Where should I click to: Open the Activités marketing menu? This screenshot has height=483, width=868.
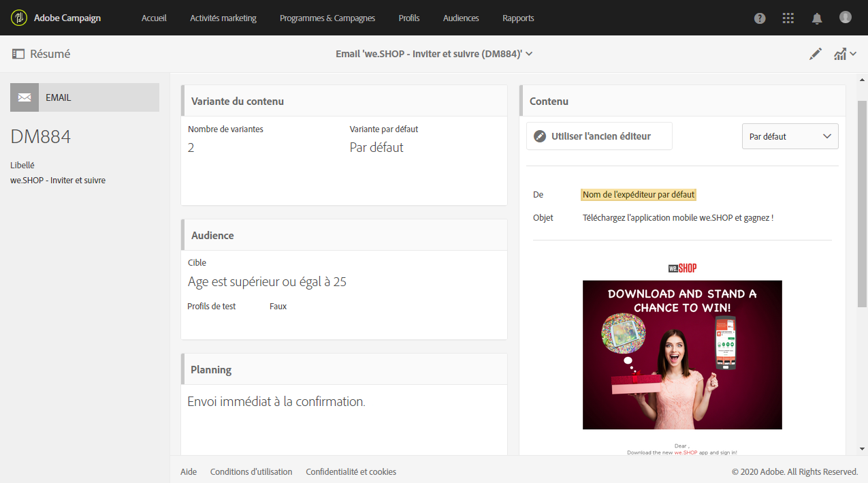(223, 18)
